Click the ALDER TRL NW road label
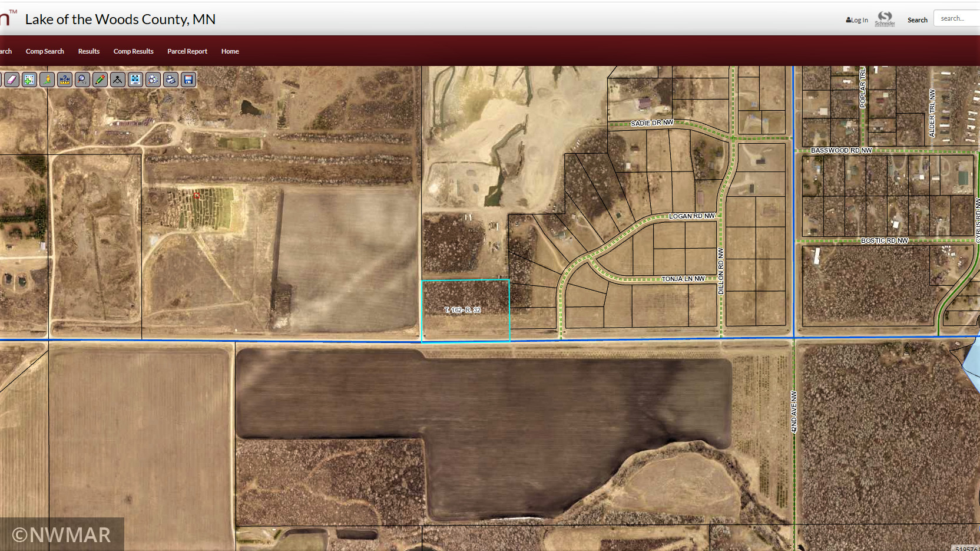The height and width of the screenshot is (551, 980). coord(932,113)
